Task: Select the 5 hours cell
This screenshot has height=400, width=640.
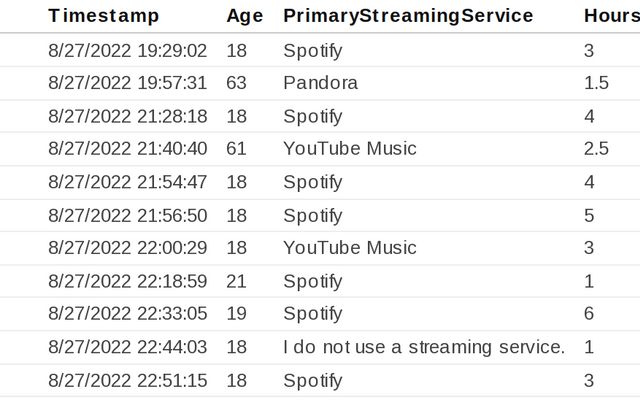Action: pos(589,215)
